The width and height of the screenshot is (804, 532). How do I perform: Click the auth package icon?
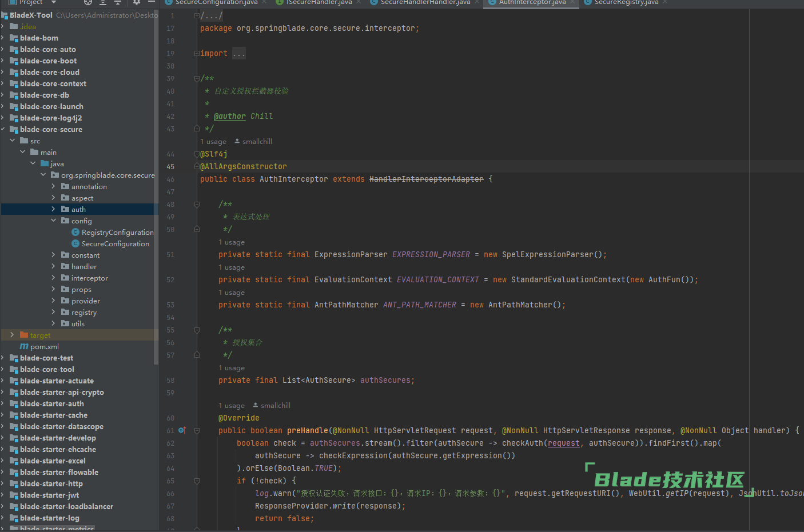65,209
